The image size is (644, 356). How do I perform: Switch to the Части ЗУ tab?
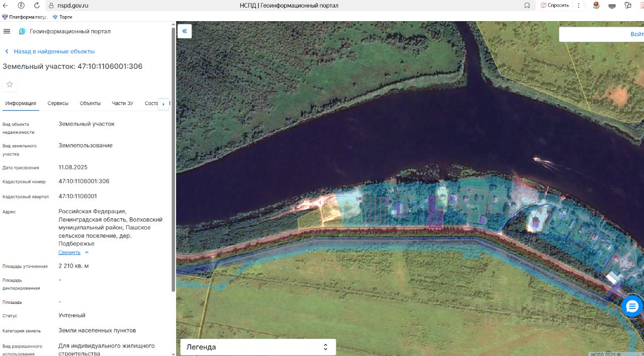click(122, 103)
